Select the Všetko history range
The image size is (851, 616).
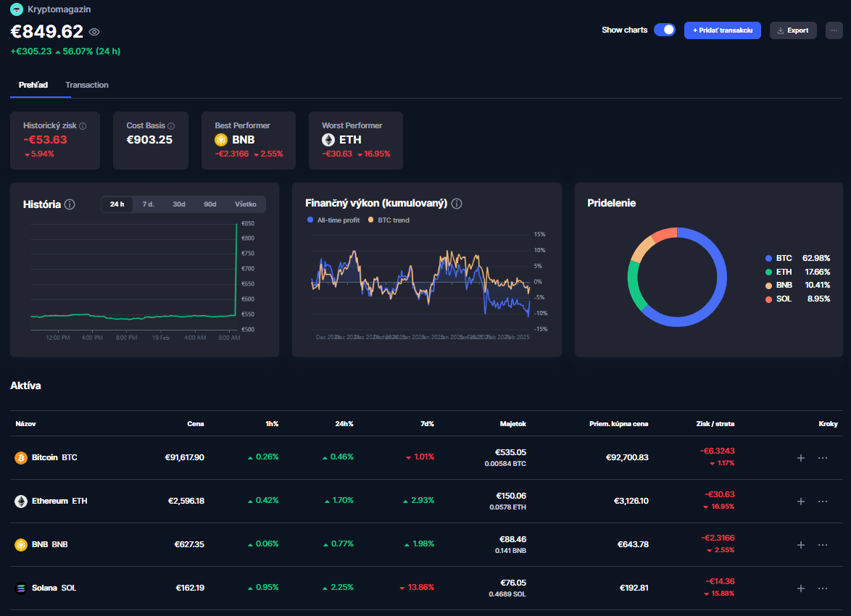click(x=245, y=204)
